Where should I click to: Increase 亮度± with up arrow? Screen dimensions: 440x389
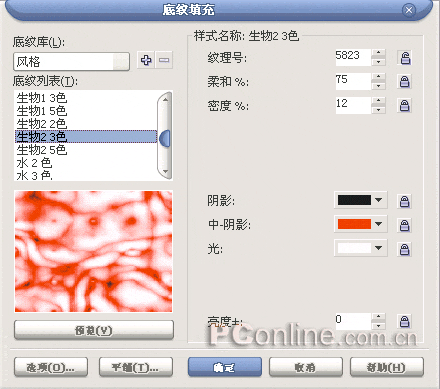(378, 317)
